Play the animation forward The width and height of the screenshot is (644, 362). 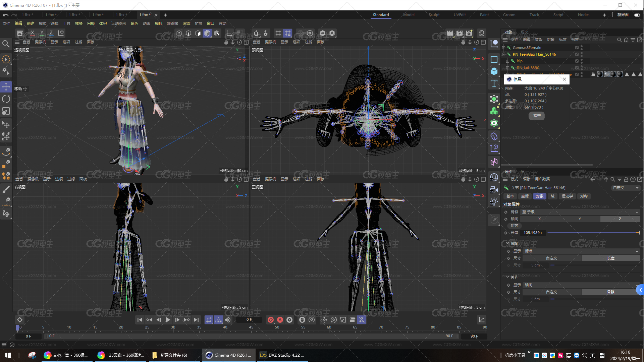click(x=168, y=320)
